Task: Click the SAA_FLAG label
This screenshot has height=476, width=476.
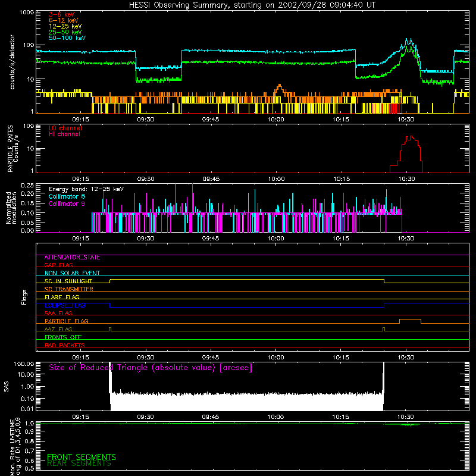Action: (58, 313)
